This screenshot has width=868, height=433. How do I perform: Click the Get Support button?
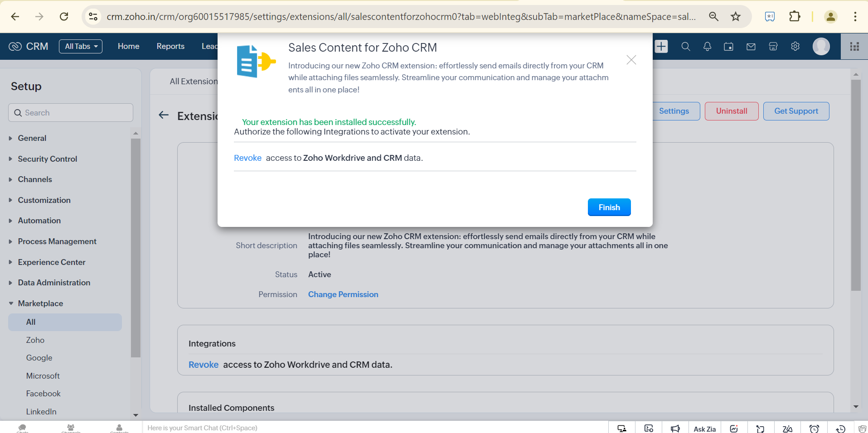[796, 111]
